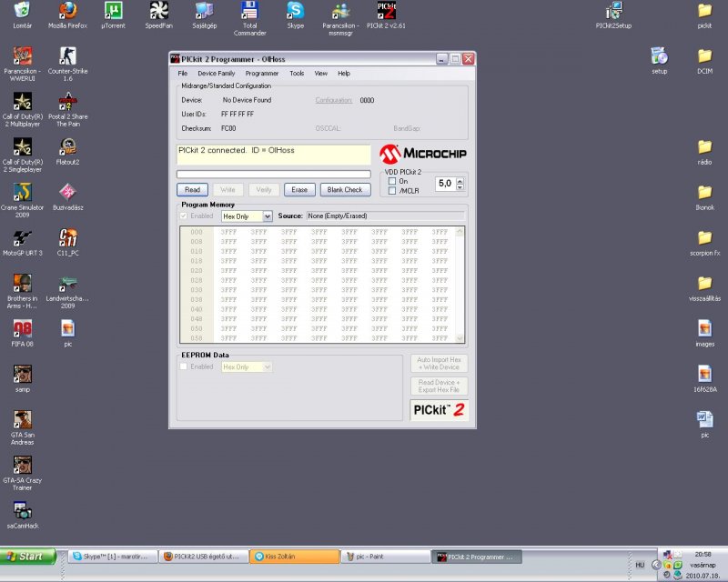Click Read Device + Export Hex File
The height and width of the screenshot is (582, 728).
(x=439, y=386)
